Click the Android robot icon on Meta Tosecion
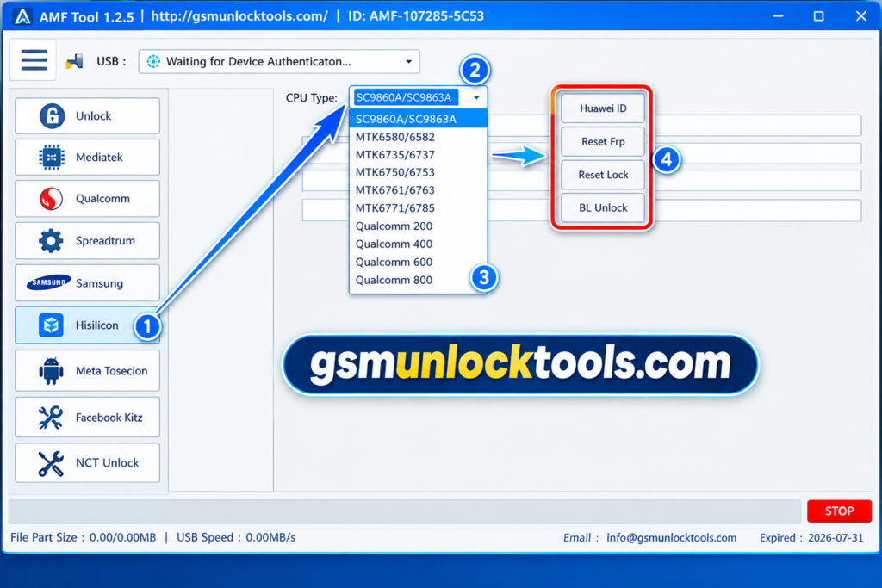This screenshot has height=588, width=882. click(51, 370)
